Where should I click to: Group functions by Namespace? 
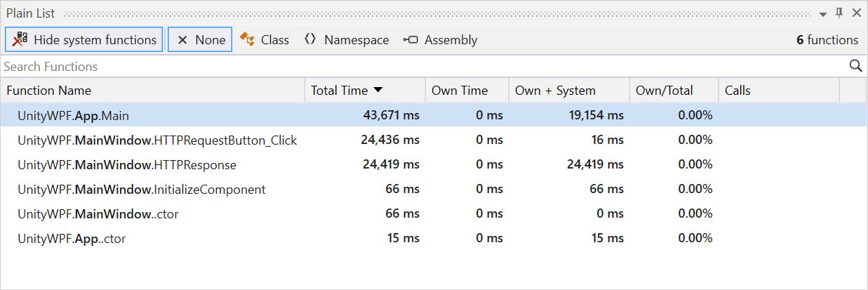(347, 40)
